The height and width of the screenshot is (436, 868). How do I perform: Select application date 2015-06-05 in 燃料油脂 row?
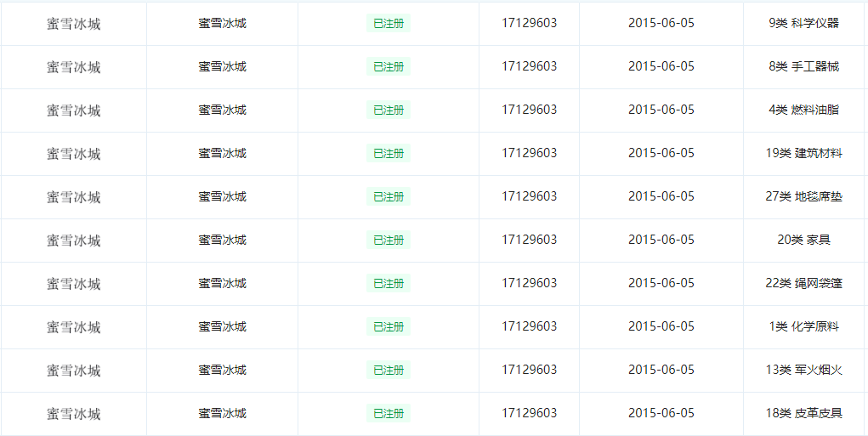point(661,110)
